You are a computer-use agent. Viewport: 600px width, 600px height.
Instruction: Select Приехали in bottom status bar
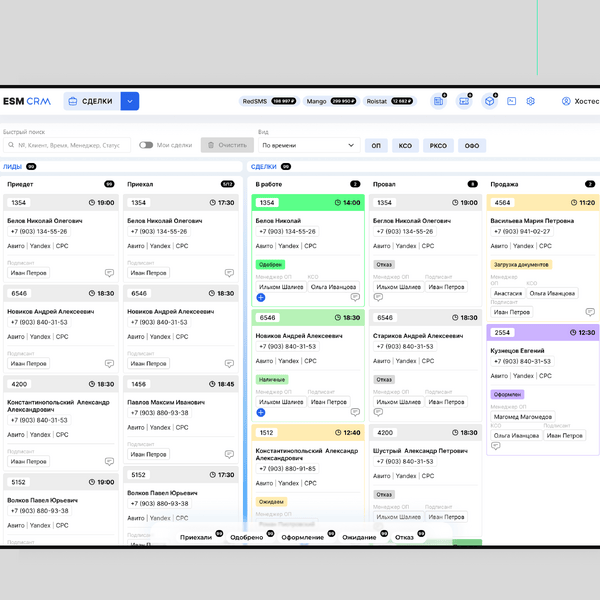196,537
